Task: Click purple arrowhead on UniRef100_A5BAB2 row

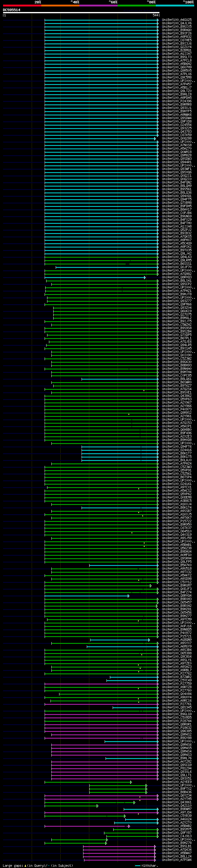Action: click(129, 826)
